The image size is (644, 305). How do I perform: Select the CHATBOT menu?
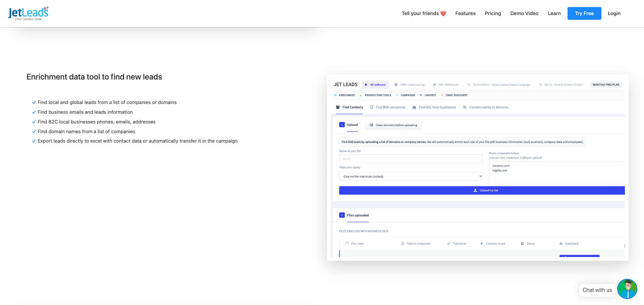click(x=430, y=95)
